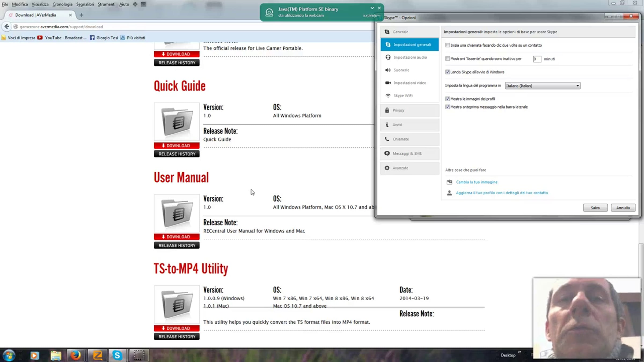Viewport: 644px width, 362px height.
Task: Toggle Mostra le immagini dei profili
Action: pyautogui.click(x=447, y=99)
